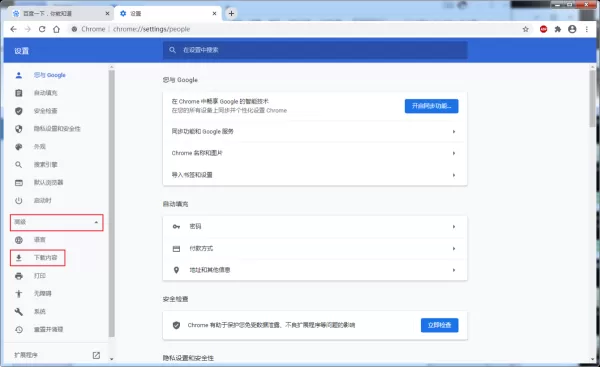
Task: Collapse the 高级 section in sidebar
Action: pyautogui.click(x=57, y=222)
